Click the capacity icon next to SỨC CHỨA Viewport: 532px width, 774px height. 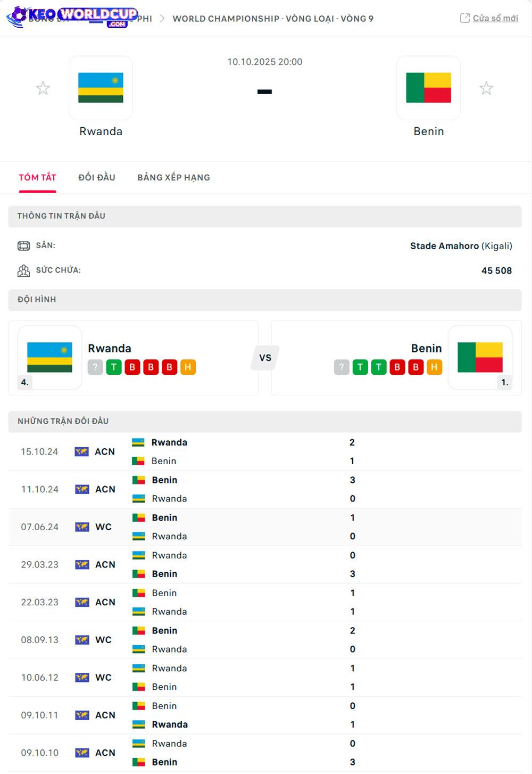24,270
